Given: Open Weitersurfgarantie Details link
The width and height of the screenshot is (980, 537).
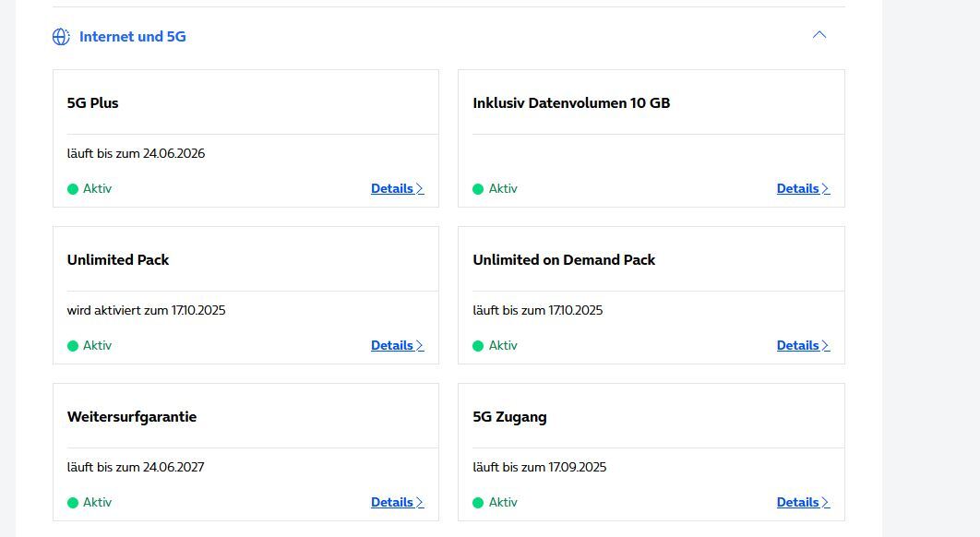Looking at the screenshot, I should (397, 502).
